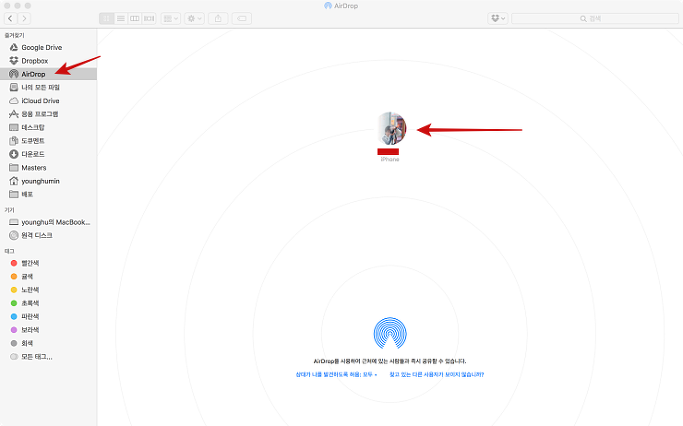Open 응용 프로그램 folder in sidebar

tap(48, 114)
